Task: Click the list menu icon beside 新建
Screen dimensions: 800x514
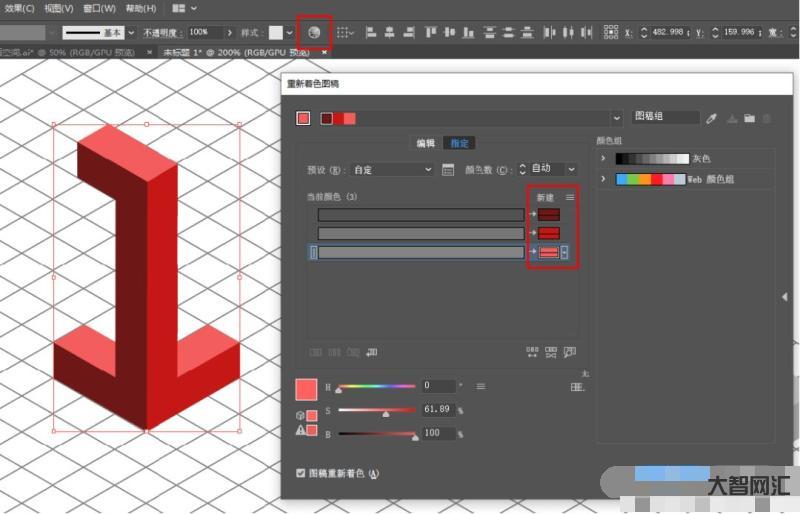Action: 570,198
